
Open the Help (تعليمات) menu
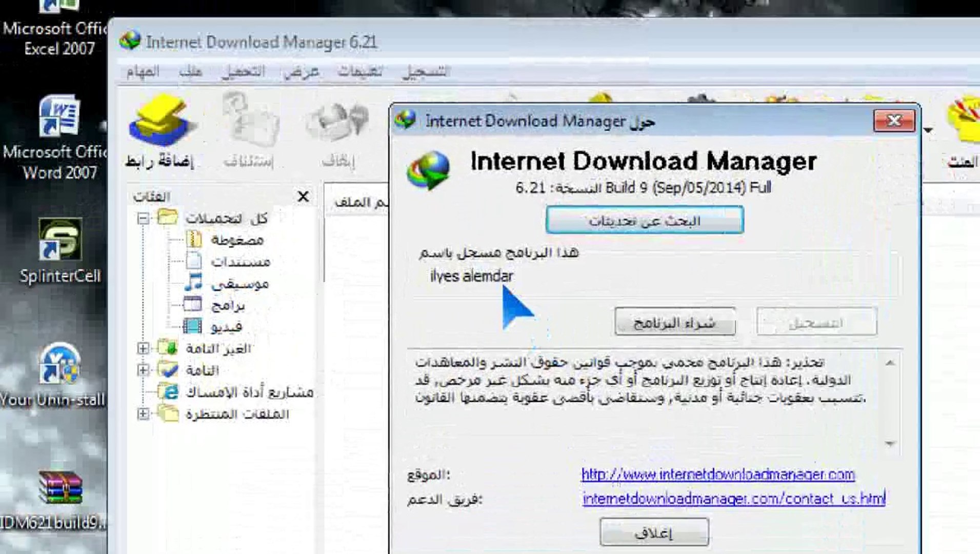coord(360,71)
